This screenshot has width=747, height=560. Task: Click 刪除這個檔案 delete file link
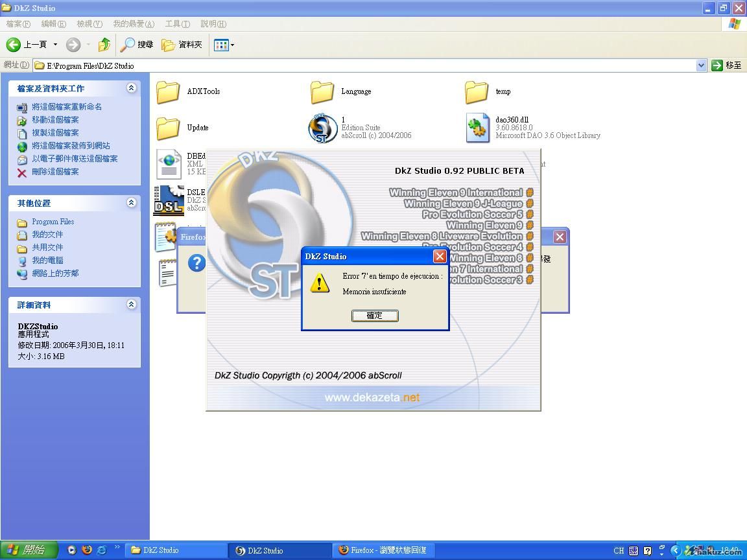(x=55, y=171)
